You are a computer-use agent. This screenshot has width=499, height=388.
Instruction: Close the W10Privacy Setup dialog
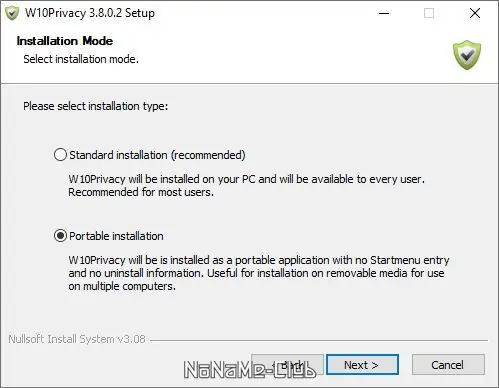pyautogui.click(x=475, y=13)
